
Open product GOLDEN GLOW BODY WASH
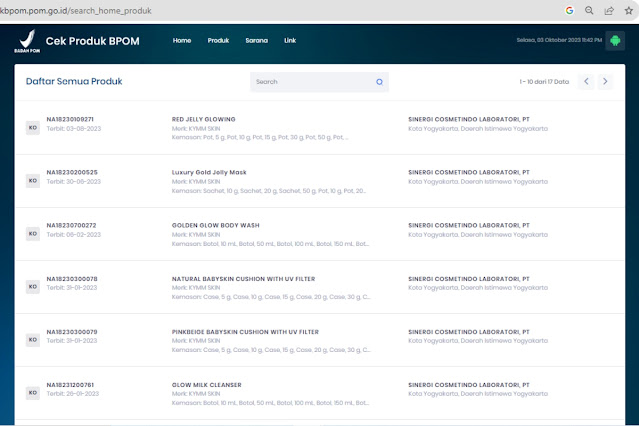point(216,225)
